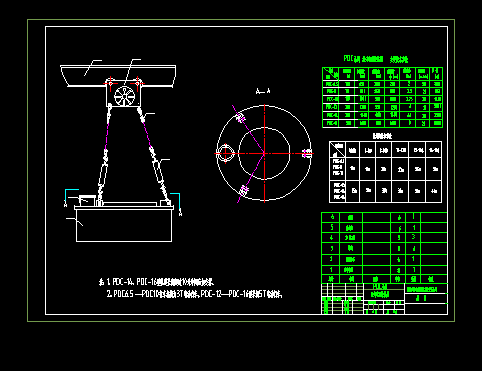Select the left lug circle on A—A ring
Screen dimensions: 482x371
pyautogui.click(x=225, y=153)
